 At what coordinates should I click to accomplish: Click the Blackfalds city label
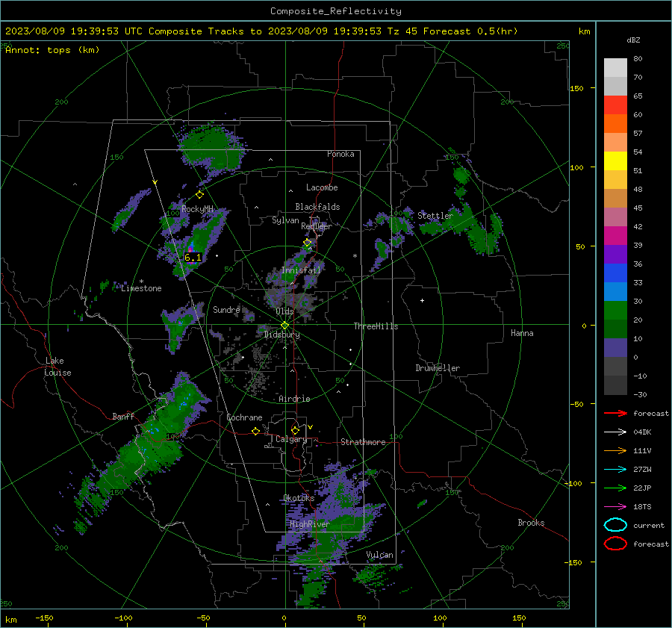point(317,207)
